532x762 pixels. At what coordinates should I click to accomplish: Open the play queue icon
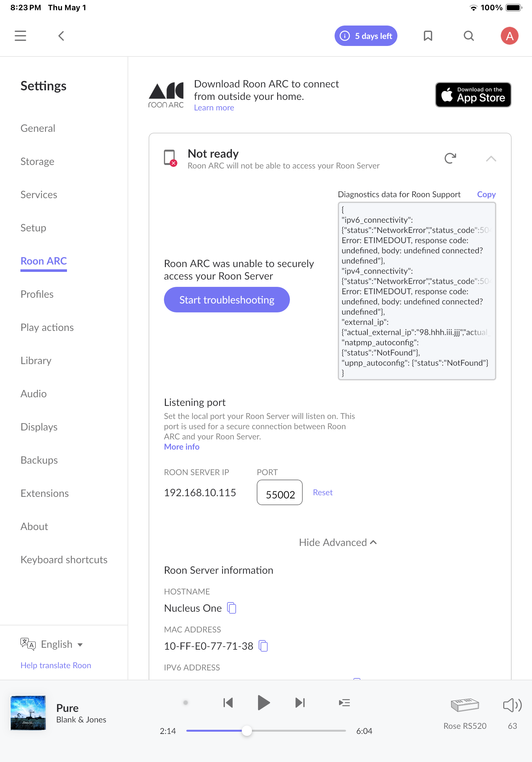344,703
